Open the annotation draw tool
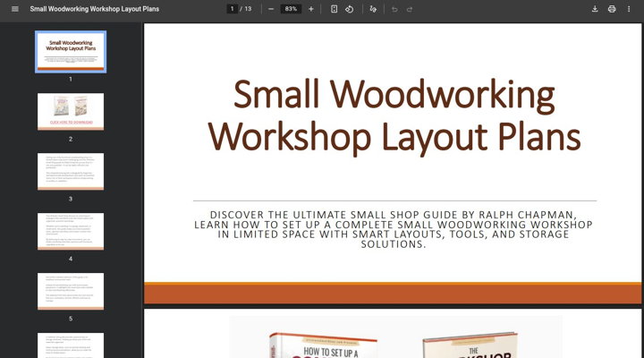Screen dimensions: 644x358 373,9
